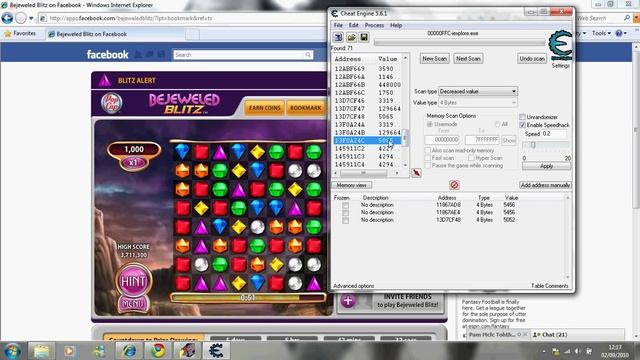Viewport: 640px width, 360px height.
Task: Click Table Comments label
Action: point(549,286)
